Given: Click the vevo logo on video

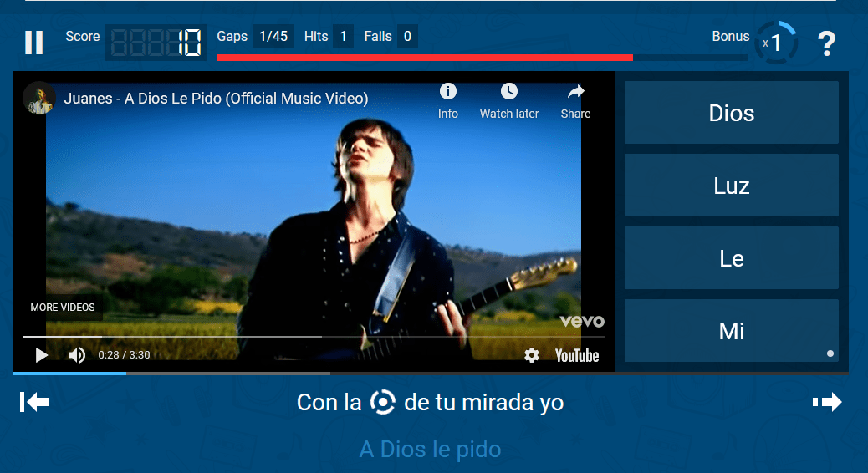Looking at the screenshot, I should coord(582,322).
